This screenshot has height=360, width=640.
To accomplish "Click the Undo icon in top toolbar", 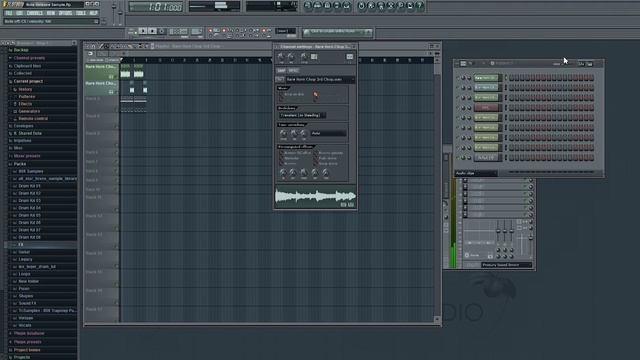I will [x=361, y=6].
